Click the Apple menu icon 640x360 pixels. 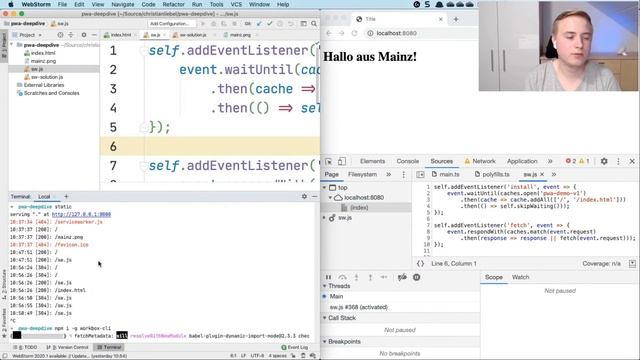(x=11, y=4)
